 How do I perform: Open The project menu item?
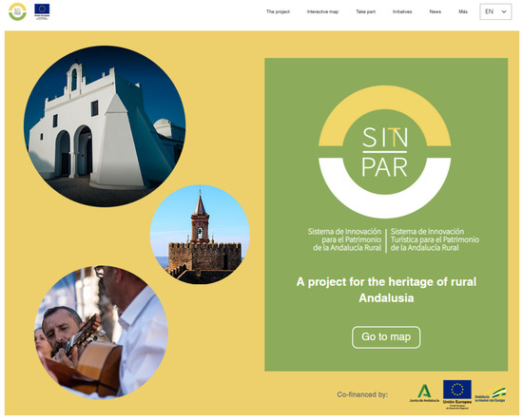click(x=278, y=11)
